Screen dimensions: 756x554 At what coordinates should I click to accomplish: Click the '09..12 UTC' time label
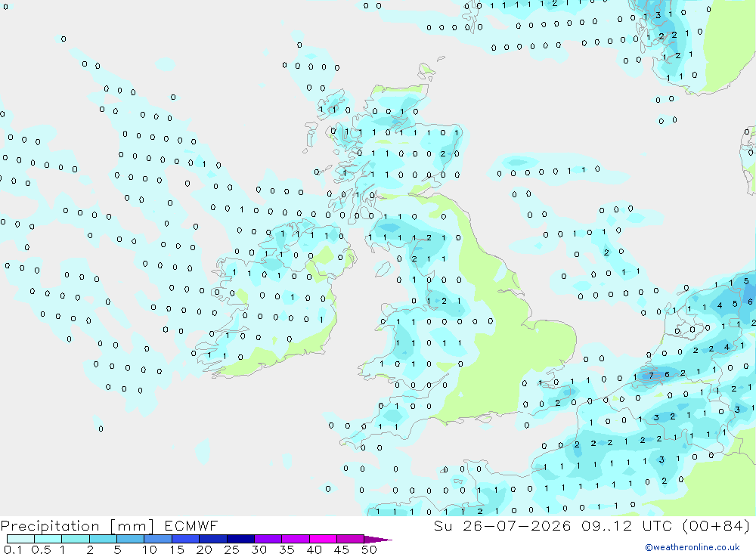pyautogui.click(x=626, y=525)
